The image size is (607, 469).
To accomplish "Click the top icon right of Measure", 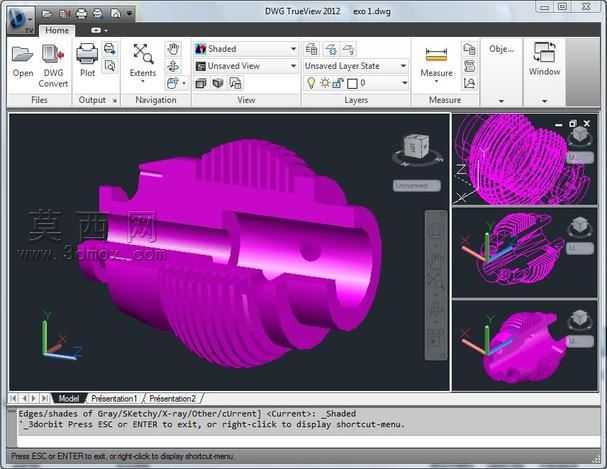I will (x=469, y=49).
